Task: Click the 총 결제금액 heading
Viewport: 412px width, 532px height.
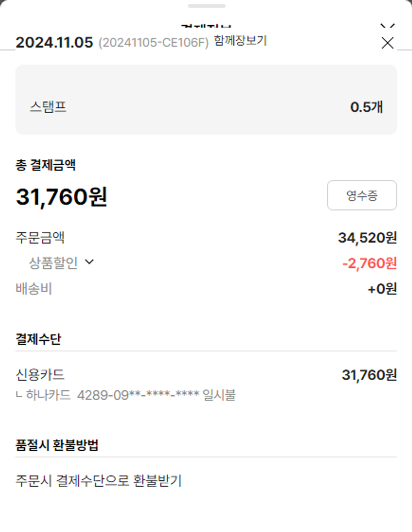Action: click(x=45, y=165)
